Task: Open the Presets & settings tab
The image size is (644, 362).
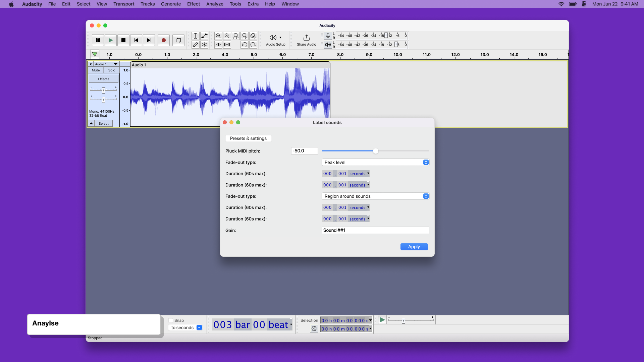Action: click(x=248, y=138)
